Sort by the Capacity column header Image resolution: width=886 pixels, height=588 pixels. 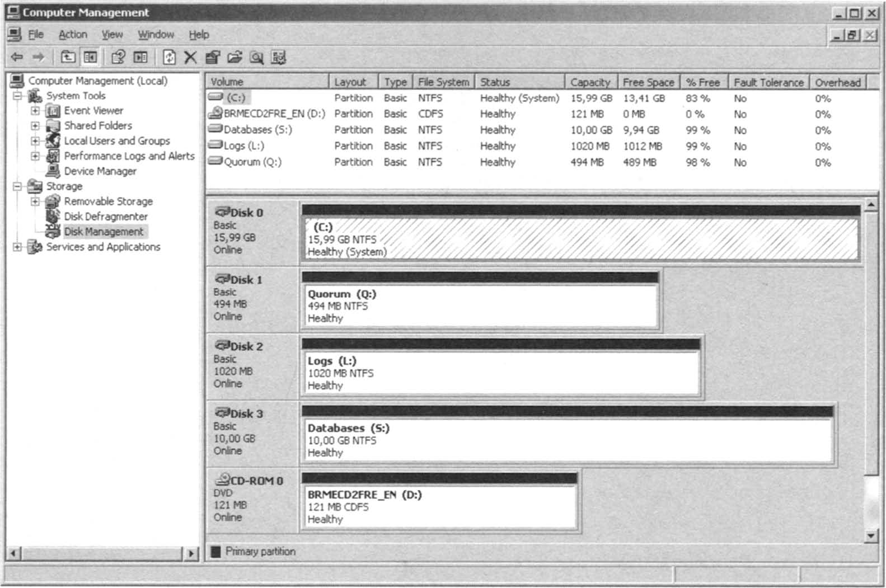coord(591,82)
